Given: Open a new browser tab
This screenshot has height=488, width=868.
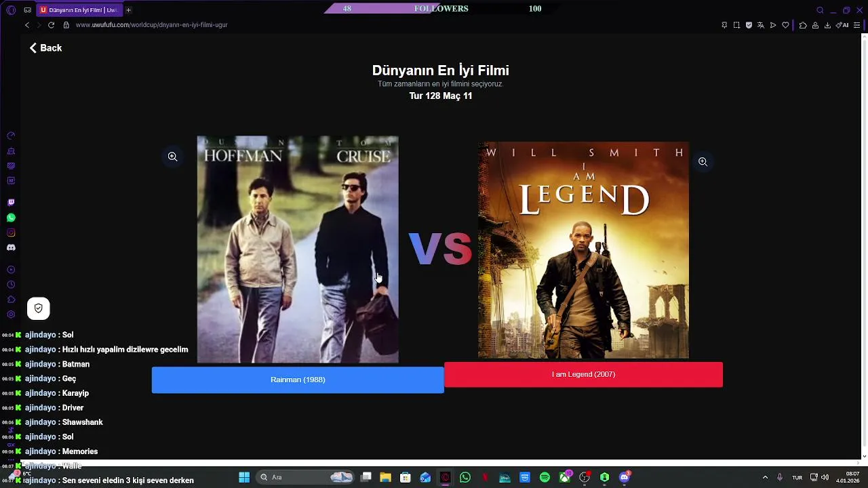Looking at the screenshot, I should point(128,10).
